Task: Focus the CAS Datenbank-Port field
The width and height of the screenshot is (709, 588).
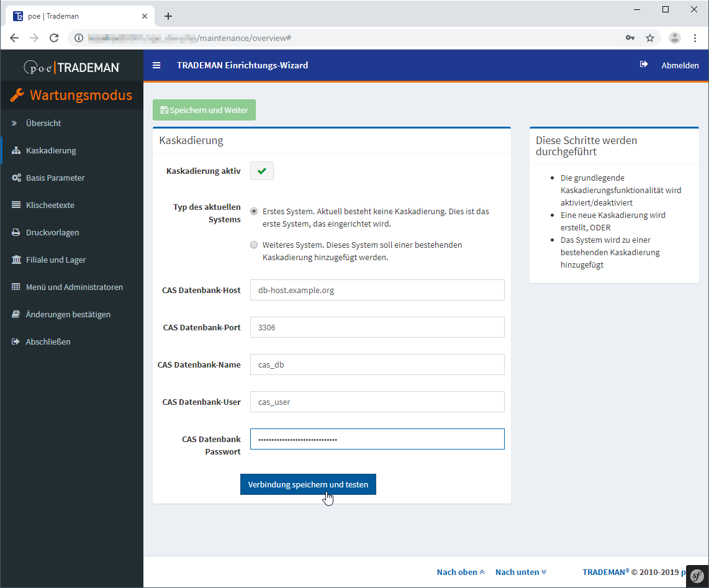Action: tap(377, 327)
